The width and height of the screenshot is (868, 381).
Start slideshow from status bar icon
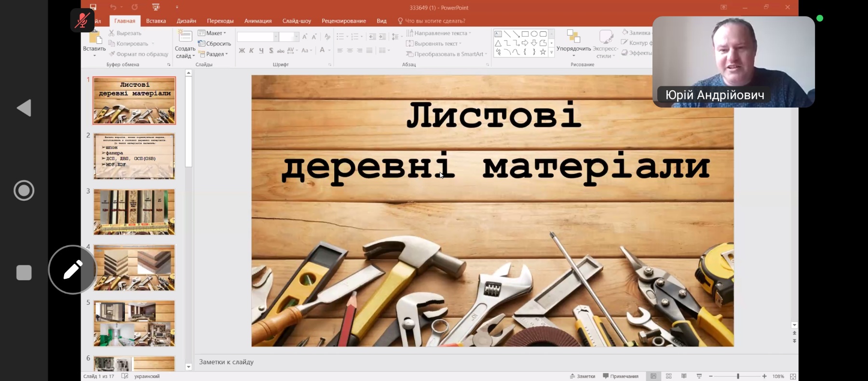coord(699,376)
